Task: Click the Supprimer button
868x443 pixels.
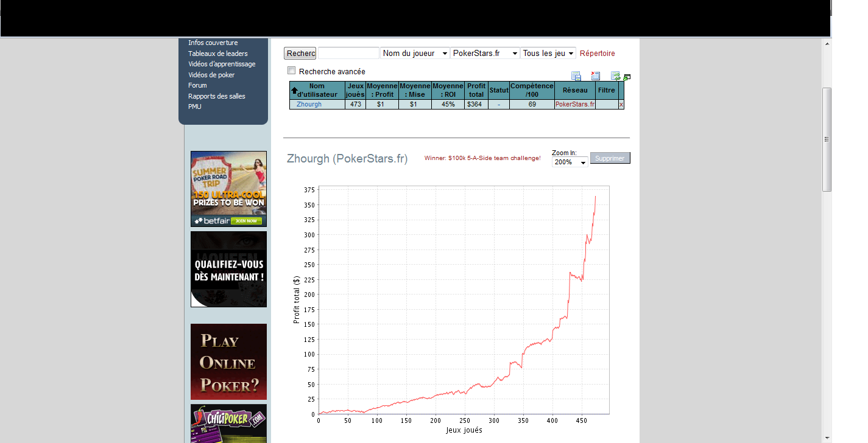Action: click(x=610, y=158)
